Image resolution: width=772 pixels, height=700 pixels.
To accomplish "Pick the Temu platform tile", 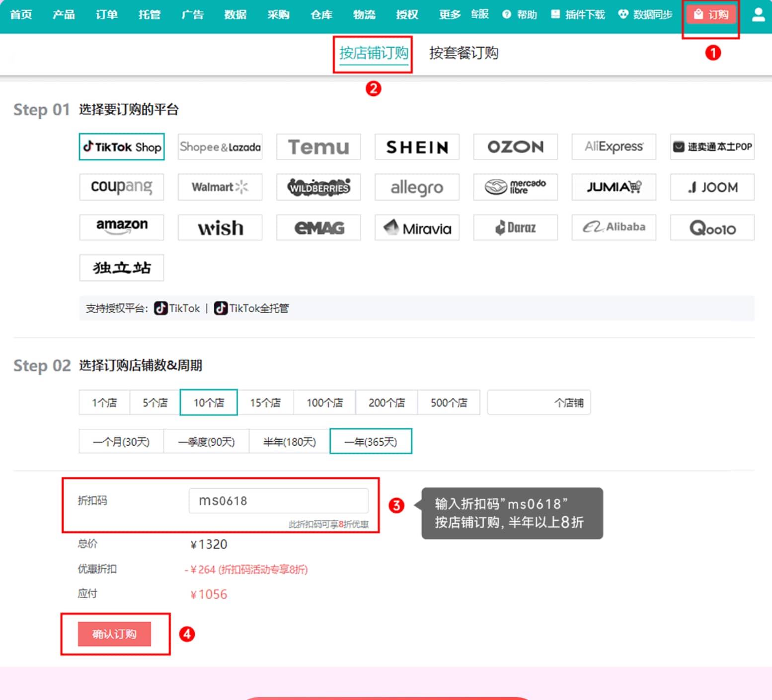I will [x=318, y=147].
